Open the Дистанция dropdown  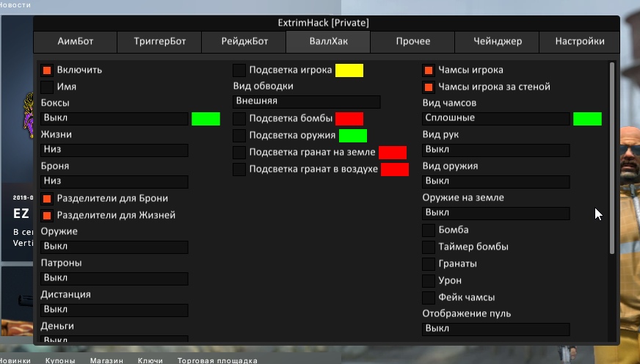pyautogui.click(x=114, y=310)
